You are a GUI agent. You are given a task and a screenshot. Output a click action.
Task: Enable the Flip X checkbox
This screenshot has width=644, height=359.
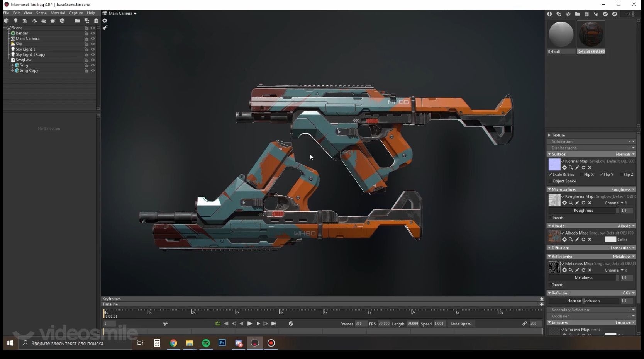582,175
